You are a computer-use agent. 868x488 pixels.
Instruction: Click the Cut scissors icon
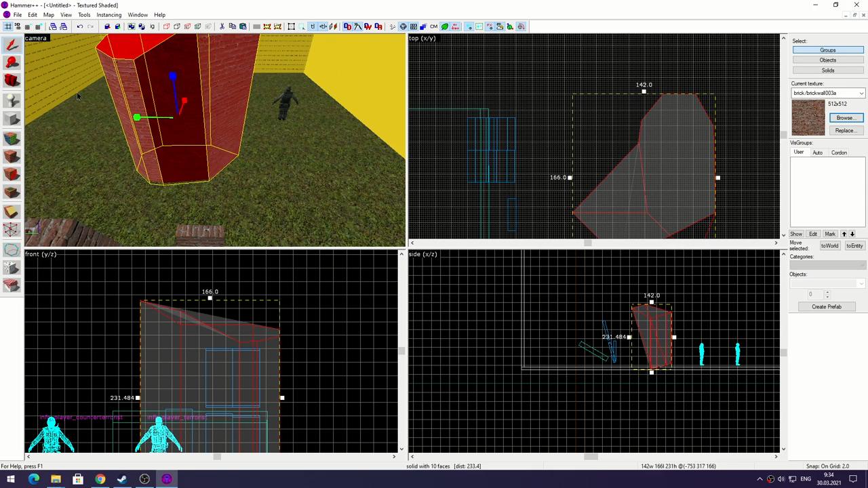(x=222, y=26)
